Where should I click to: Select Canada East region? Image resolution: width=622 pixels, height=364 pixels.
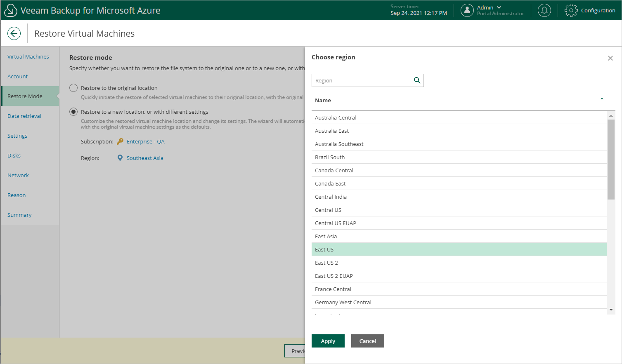click(x=459, y=183)
